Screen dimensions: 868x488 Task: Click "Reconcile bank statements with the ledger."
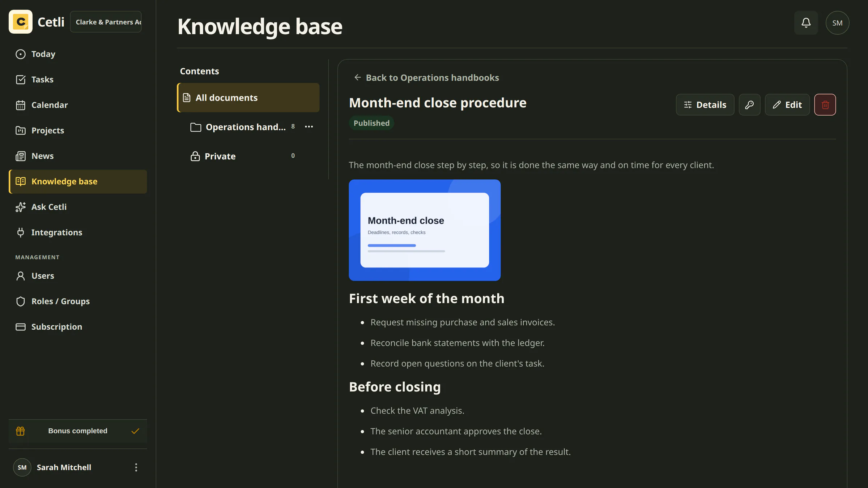457,343
